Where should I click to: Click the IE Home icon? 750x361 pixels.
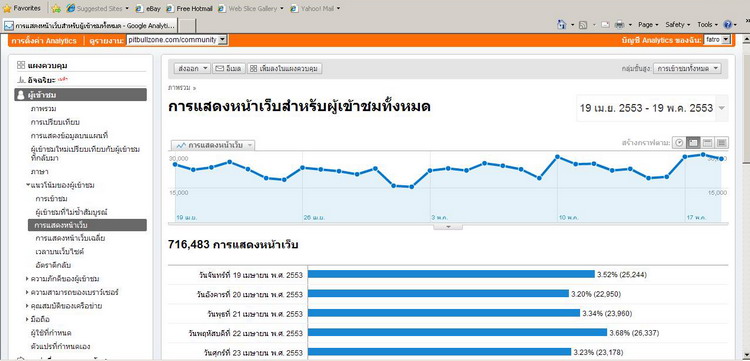point(562,24)
